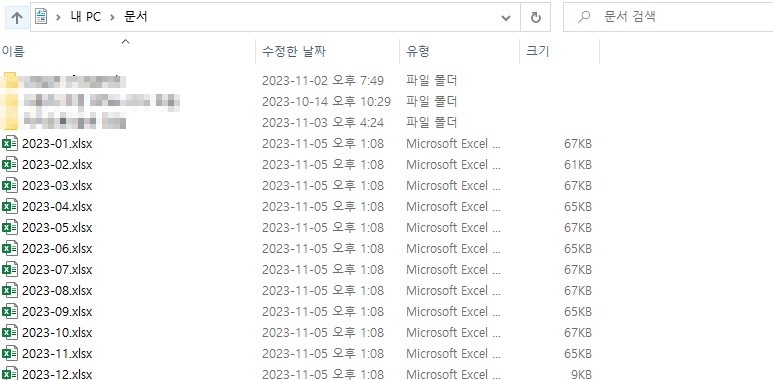Click the date 2023-11-03 오후 4:24
The width and height of the screenshot is (773, 380).
pos(323,122)
